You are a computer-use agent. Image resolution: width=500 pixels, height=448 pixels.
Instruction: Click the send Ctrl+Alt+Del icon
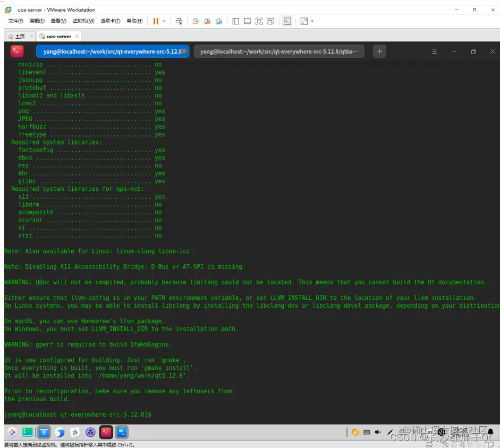pyautogui.click(x=179, y=21)
